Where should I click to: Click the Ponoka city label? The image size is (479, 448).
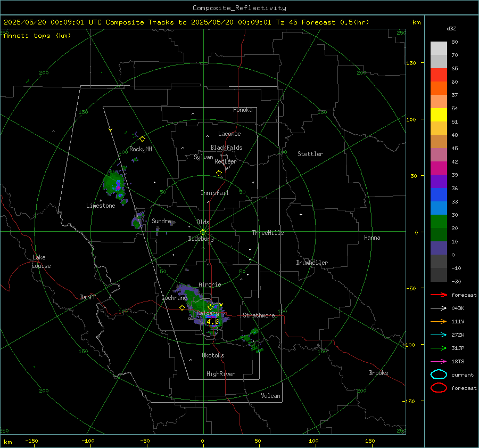(243, 110)
